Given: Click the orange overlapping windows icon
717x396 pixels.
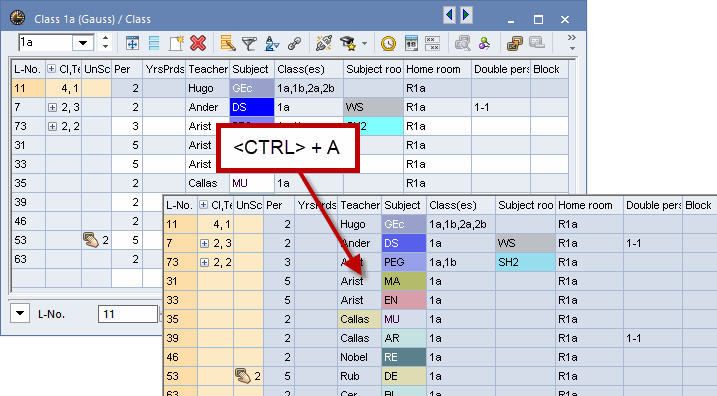Looking at the screenshot, I should 514,43.
